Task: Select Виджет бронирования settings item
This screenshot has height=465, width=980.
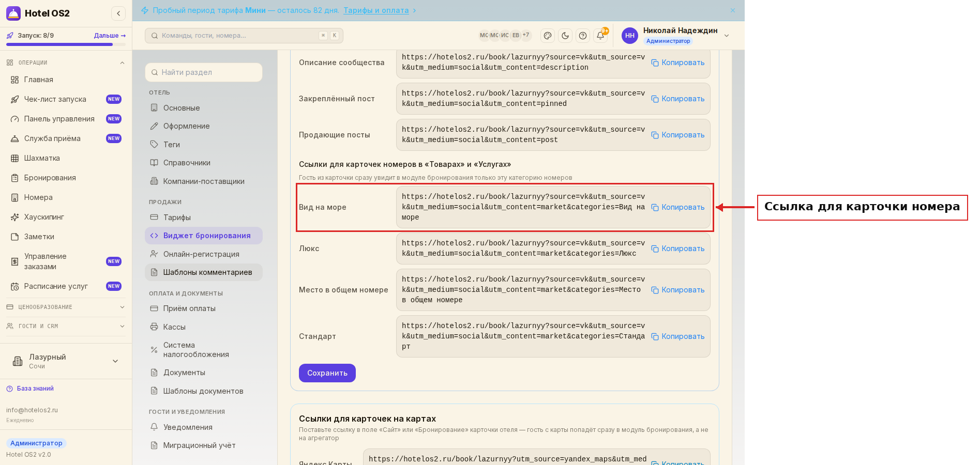Action: pyautogui.click(x=204, y=236)
